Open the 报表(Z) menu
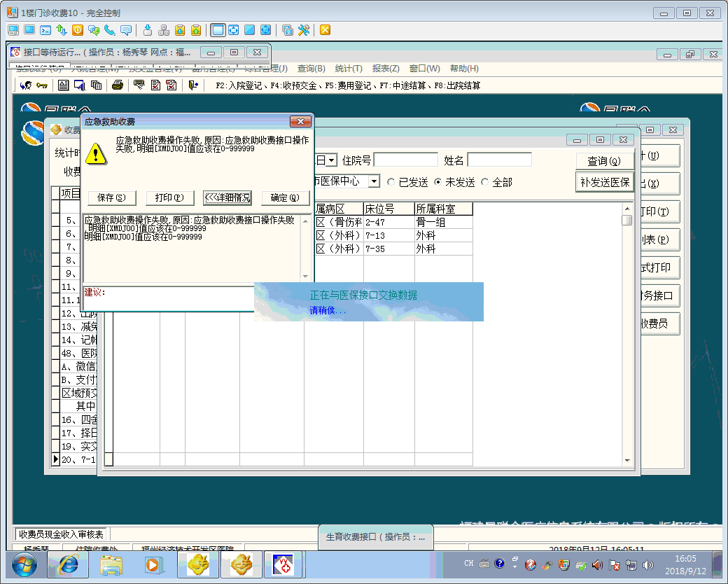The height and width of the screenshot is (584, 728). point(386,69)
